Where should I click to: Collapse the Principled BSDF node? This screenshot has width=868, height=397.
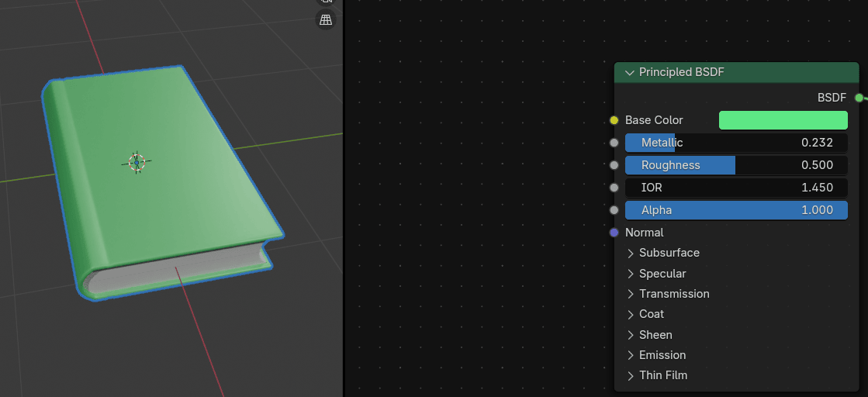tap(630, 73)
